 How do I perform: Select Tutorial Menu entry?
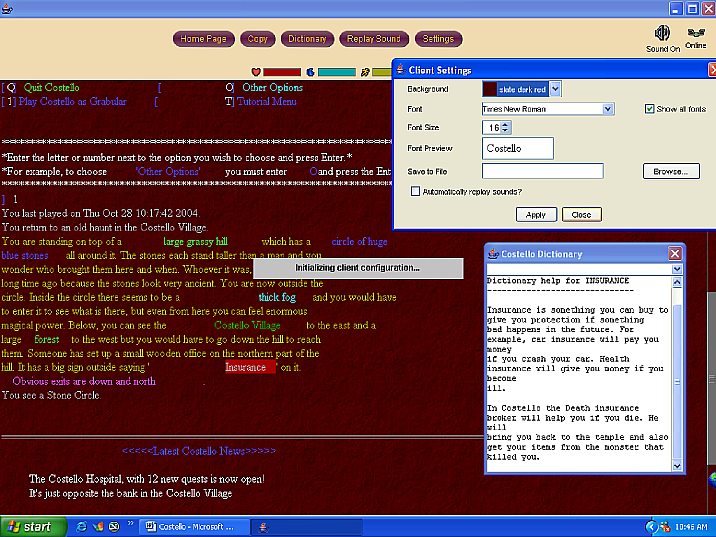coord(267,101)
